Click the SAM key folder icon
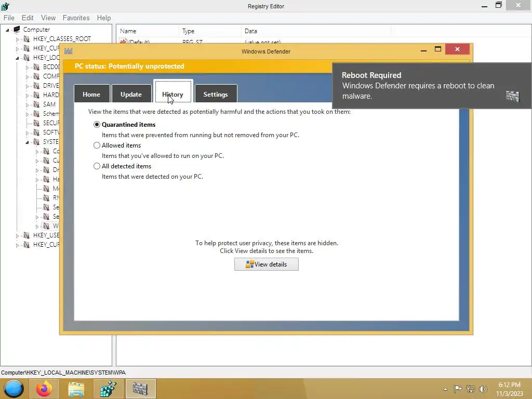 pyautogui.click(x=36, y=104)
